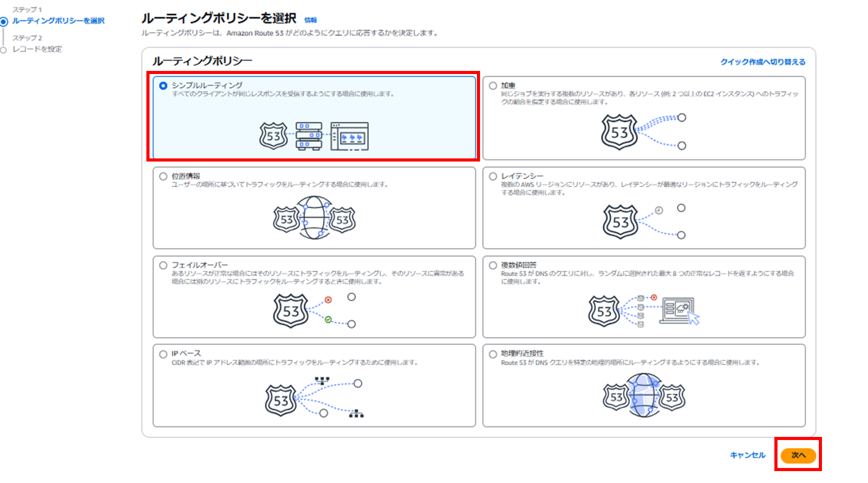The height and width of the screenshot is (483, 868).
Task: Click the latency routing diagram icon
Action: (x=643, y=222)
